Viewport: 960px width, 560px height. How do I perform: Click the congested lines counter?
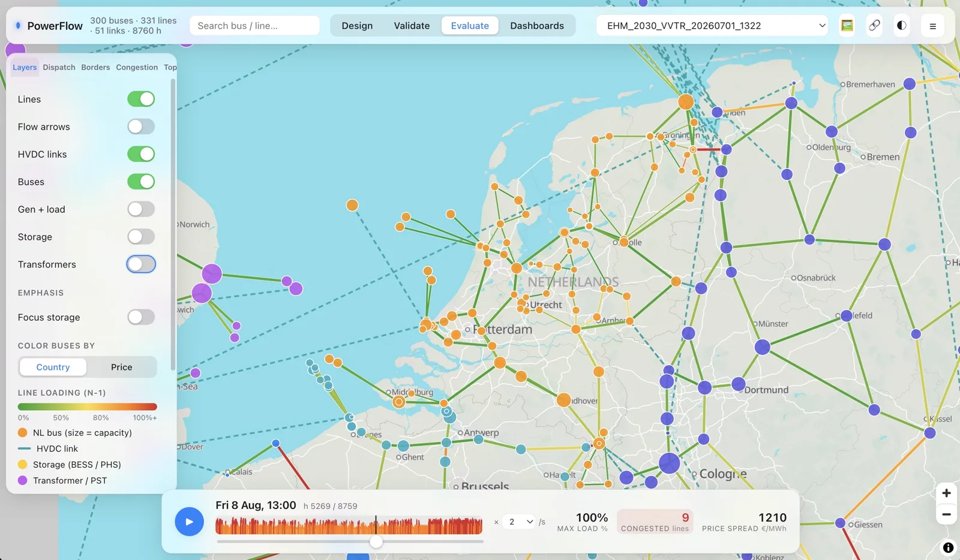(x=655, y=522)
